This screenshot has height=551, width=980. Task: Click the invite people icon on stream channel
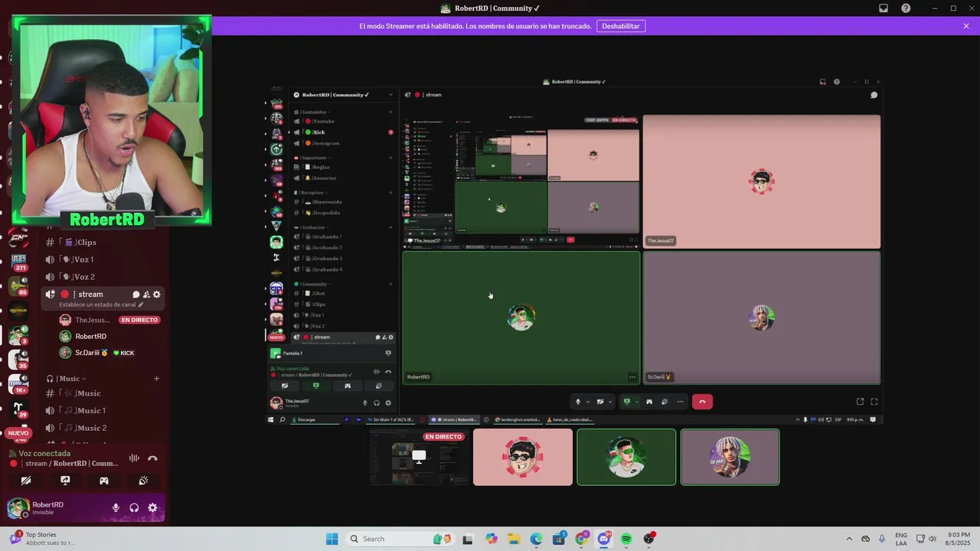[x=146, y=295]
